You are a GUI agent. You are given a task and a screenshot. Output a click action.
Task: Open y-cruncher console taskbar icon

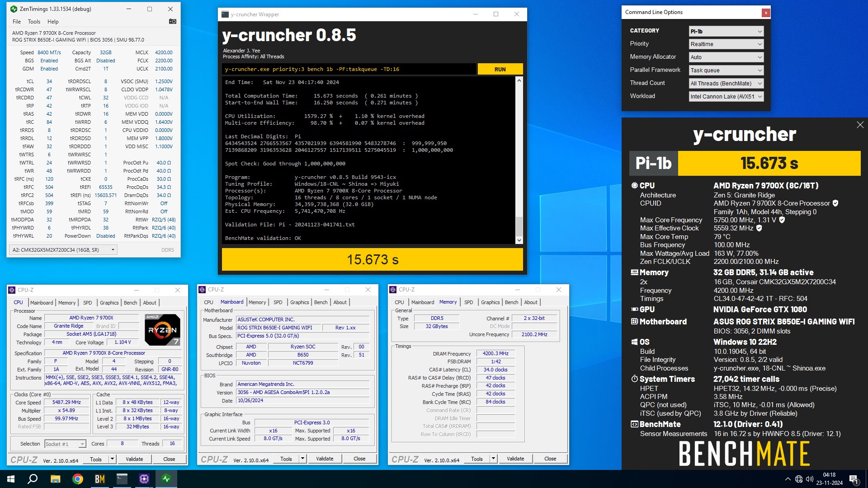point(122,479)
